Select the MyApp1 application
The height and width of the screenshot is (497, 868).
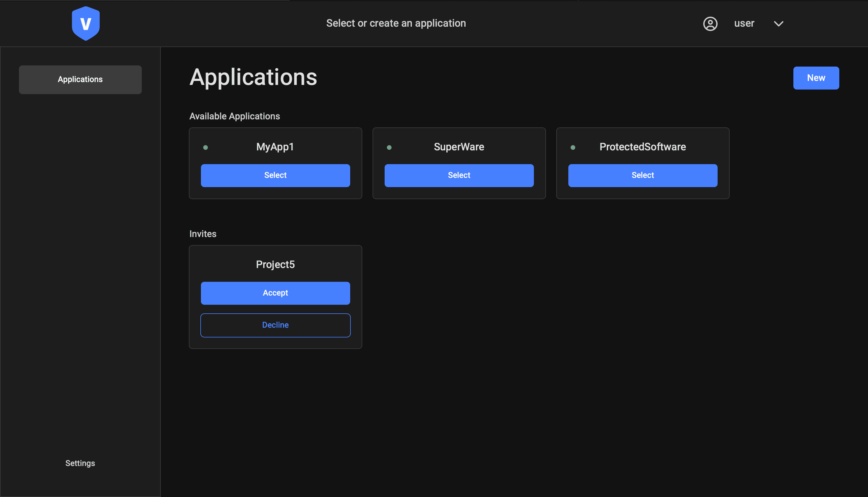(275, 175)
